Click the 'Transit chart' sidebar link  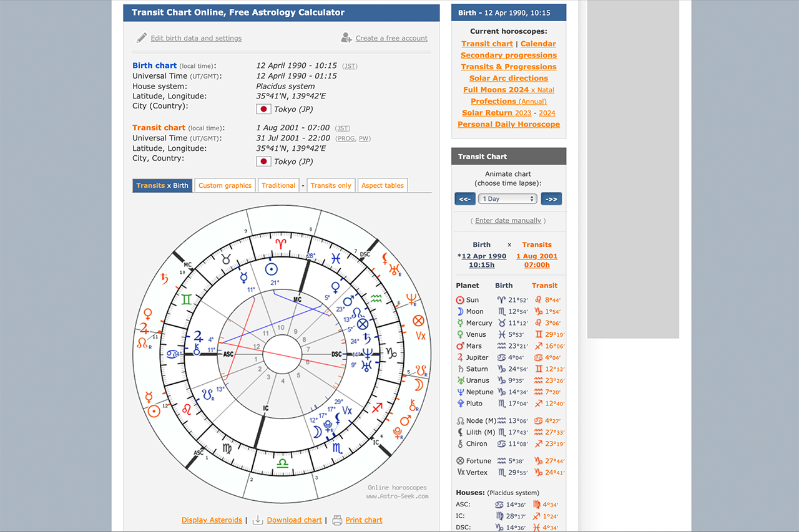[x=487, y=44]
